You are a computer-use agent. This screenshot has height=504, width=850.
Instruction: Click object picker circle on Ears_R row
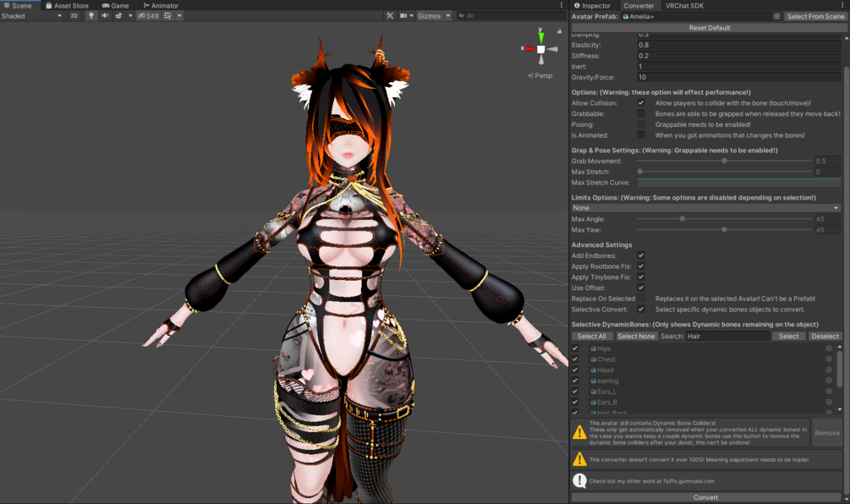coord(829,403)
